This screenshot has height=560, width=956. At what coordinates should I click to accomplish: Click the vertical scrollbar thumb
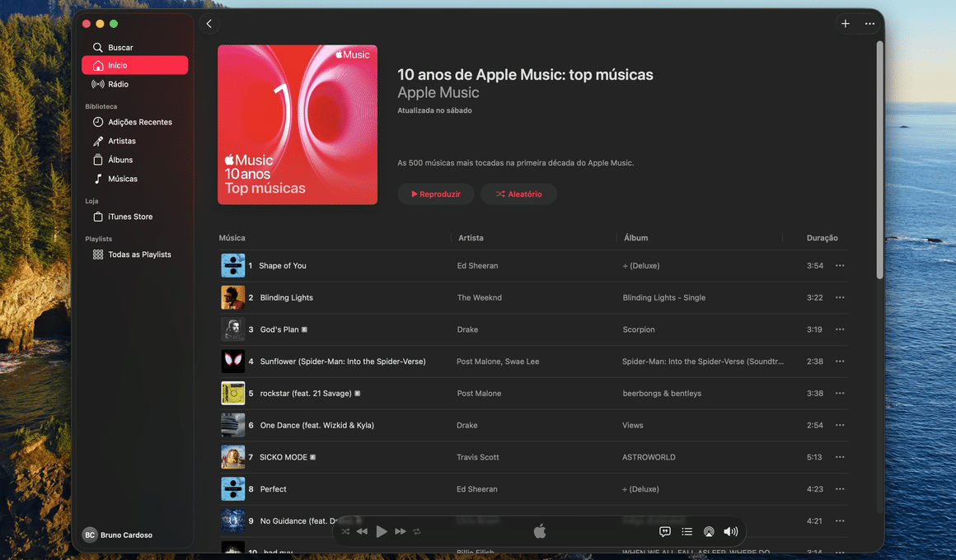[x=880, y=160]
